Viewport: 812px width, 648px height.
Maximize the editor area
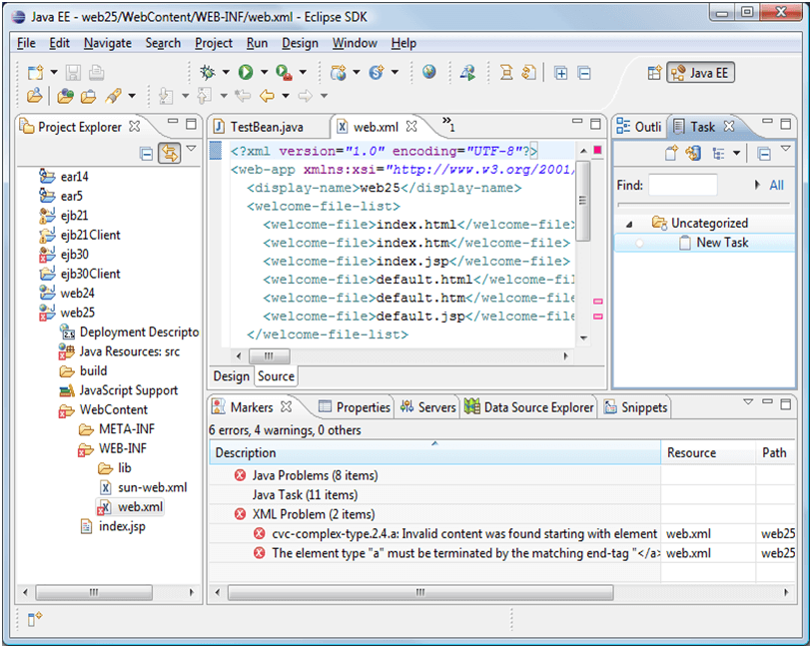click(x=595, y=124)
